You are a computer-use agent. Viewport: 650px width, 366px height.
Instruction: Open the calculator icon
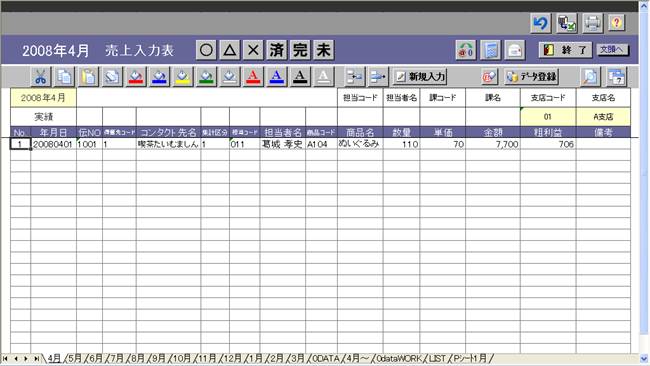click(x=490, y=50)
